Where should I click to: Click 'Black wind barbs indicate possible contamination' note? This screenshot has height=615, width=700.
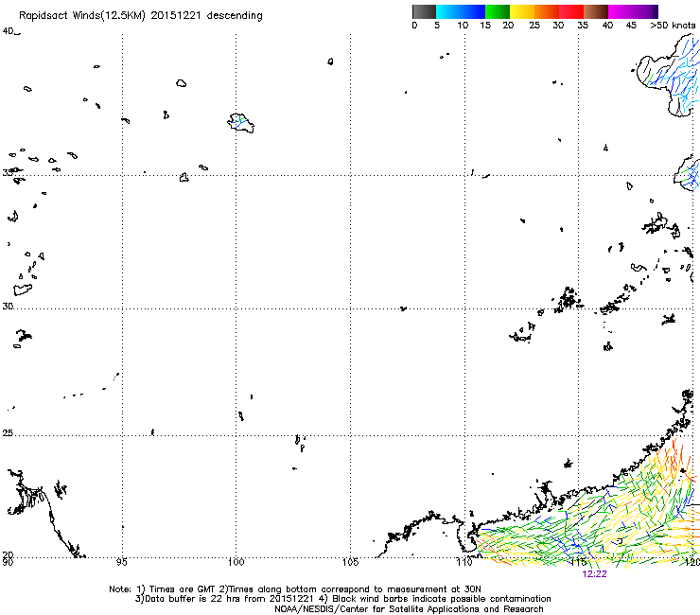[x=442, y=599]
